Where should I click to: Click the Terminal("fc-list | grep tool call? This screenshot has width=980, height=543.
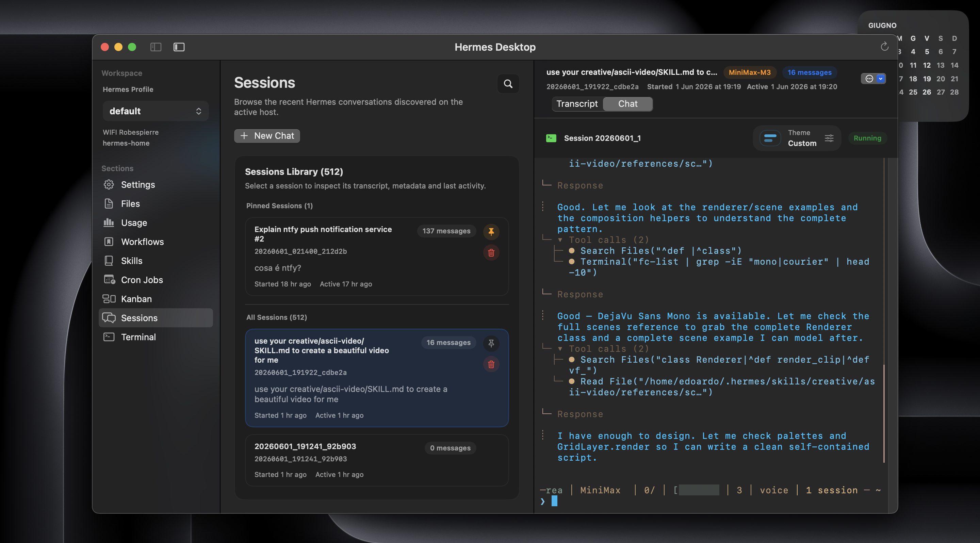[x=719, y=267]
